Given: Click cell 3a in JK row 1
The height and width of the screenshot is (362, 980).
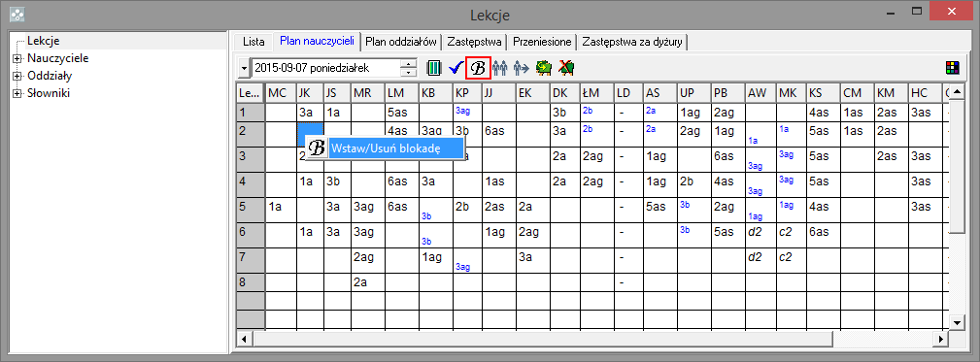Looking at the screenshot, I should [x=310, y=113].
